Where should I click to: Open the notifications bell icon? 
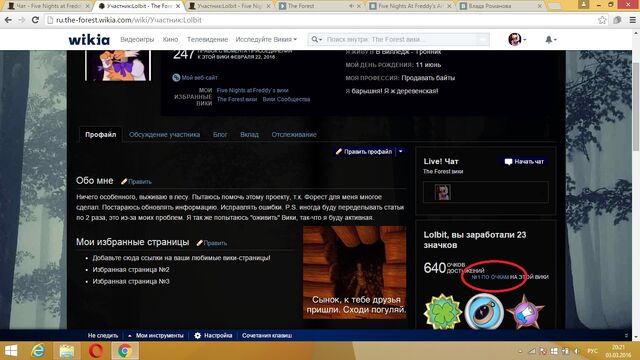(x=549, y=40)
